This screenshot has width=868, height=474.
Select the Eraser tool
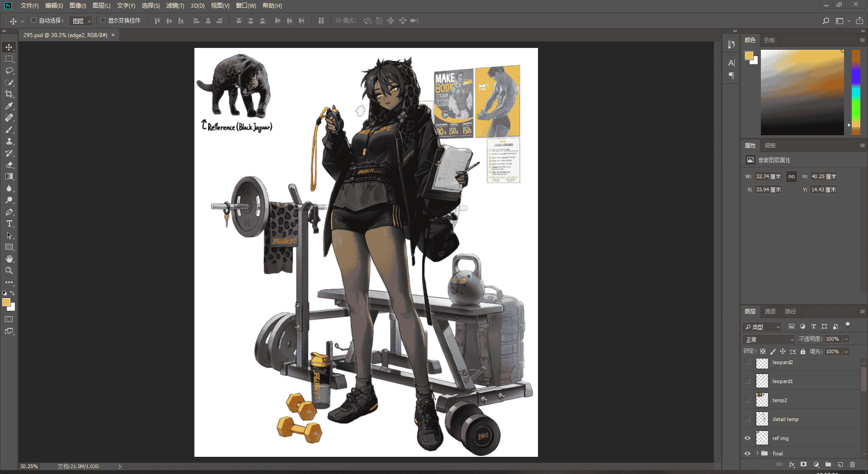tap(9, 165)
